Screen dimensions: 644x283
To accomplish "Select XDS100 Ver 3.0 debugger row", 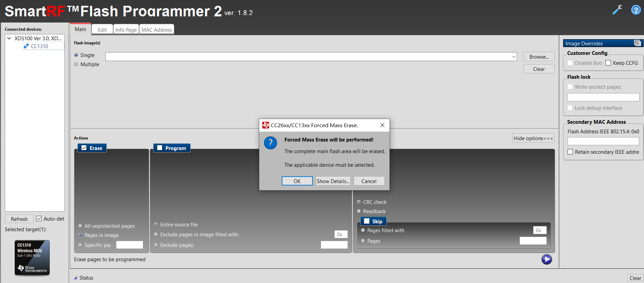I will point(38,38).
